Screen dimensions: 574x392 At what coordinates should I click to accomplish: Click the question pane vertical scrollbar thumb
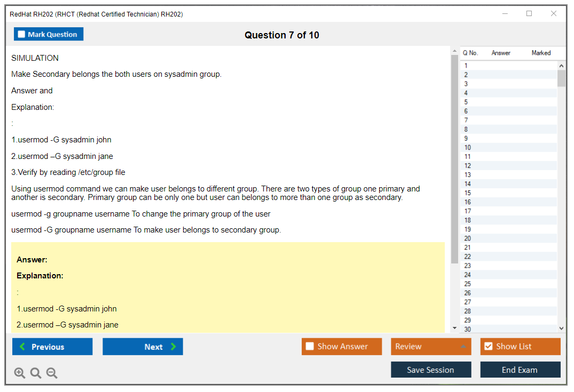(454, 160)
